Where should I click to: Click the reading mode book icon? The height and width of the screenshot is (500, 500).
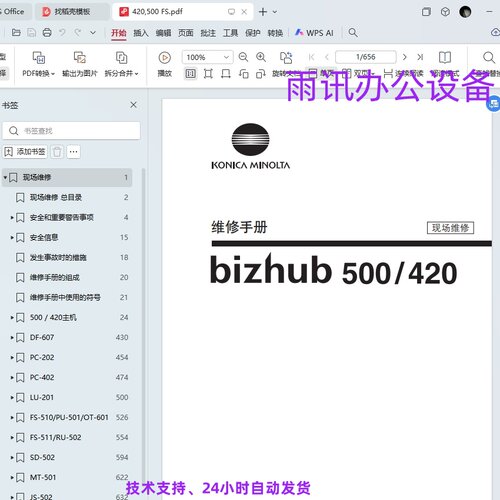tap(445, 57)
